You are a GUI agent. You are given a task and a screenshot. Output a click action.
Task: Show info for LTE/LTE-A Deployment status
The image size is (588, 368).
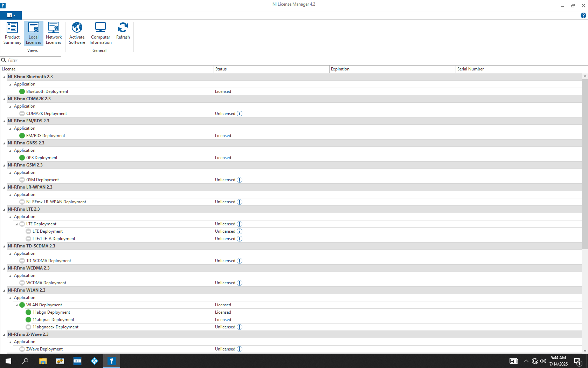coord(240,239)
